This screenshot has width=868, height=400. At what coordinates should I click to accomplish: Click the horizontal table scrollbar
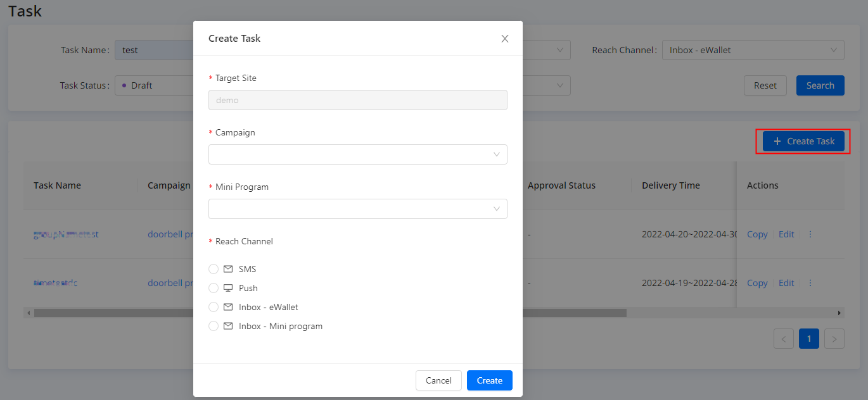click(329, 313)
